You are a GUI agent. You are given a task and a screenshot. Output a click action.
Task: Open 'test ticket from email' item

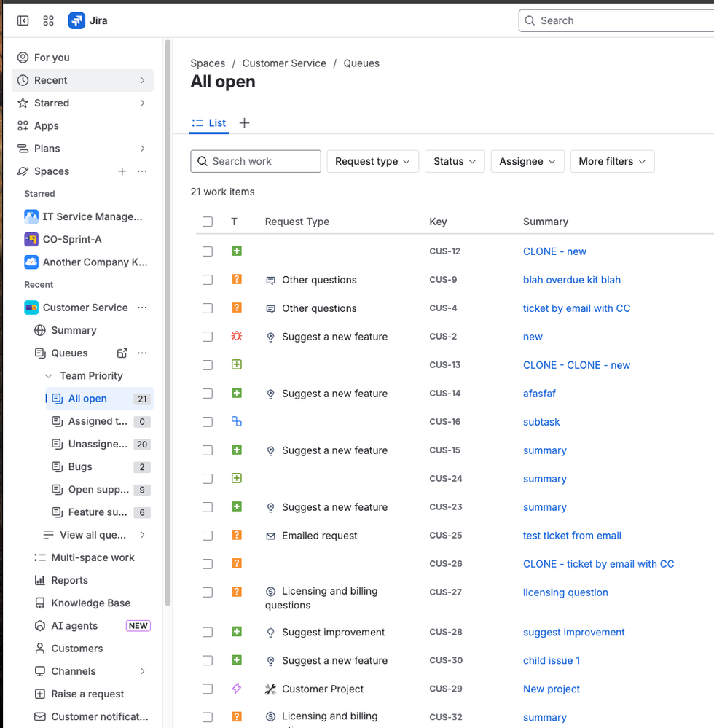point(572,536)
